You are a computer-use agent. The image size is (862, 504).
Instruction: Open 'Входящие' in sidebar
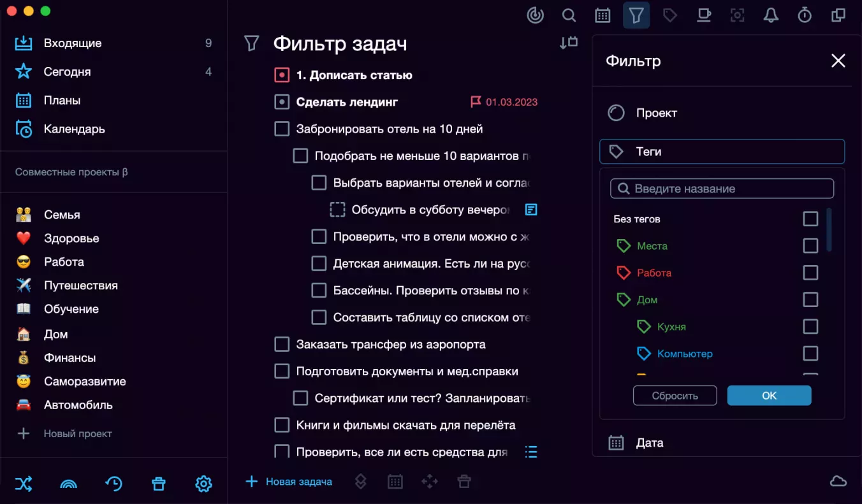pyautogui.click(x=113, y=43)
